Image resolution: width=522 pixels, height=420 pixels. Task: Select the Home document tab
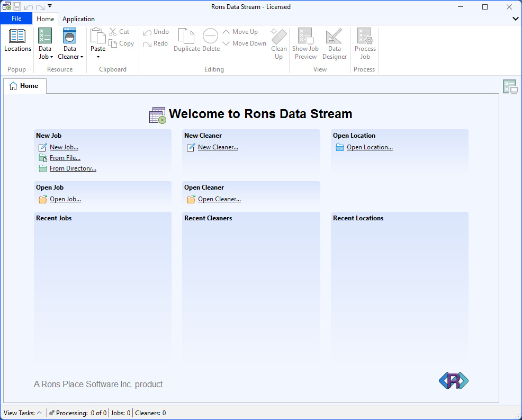pyautogui.click(x=24, y=86)
